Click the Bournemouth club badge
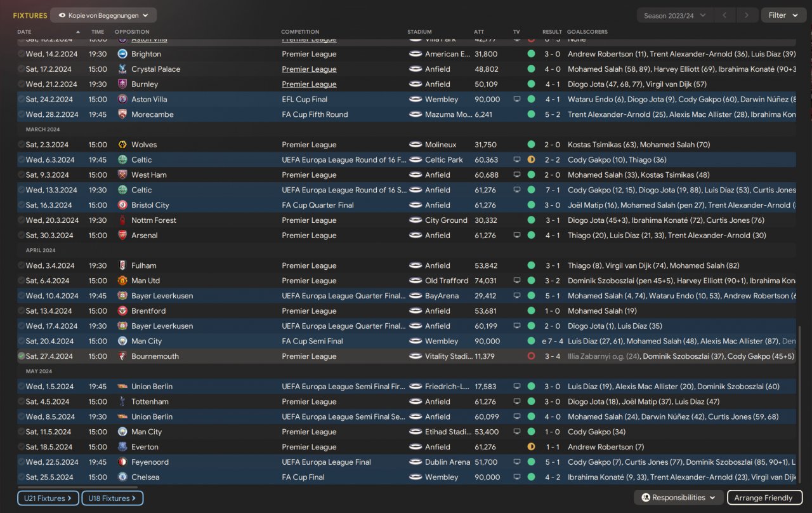 click(122, 356)
